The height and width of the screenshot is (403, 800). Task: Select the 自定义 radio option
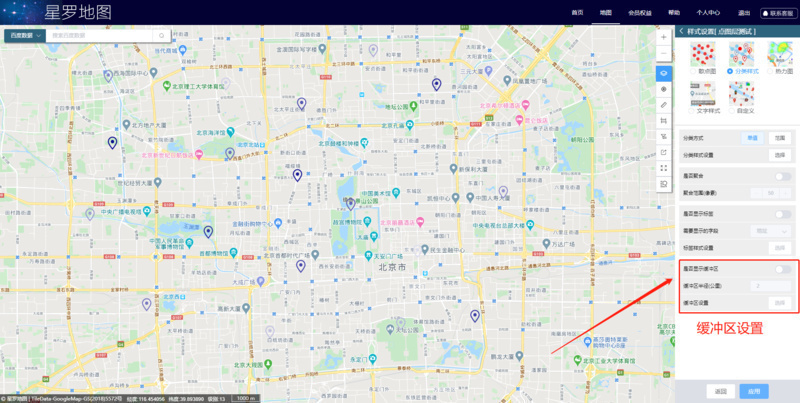coord(732,110)
